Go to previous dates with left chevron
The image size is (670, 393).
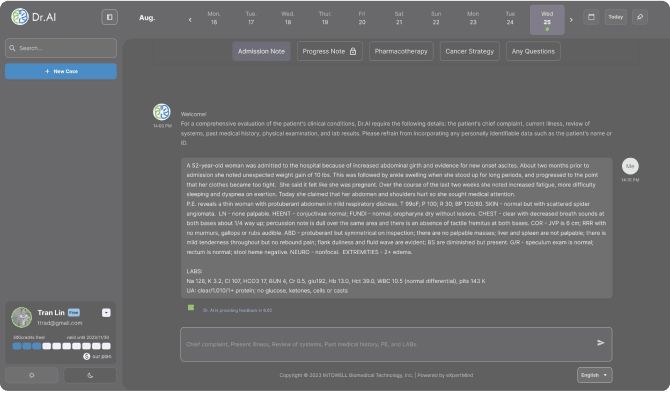(190, 20)
